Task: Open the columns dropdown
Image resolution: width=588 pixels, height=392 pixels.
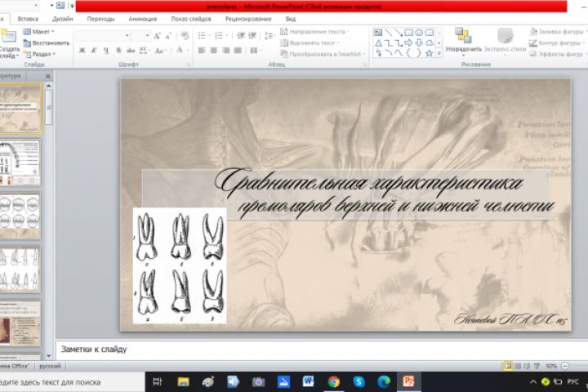Action: [x=256, y=51]
